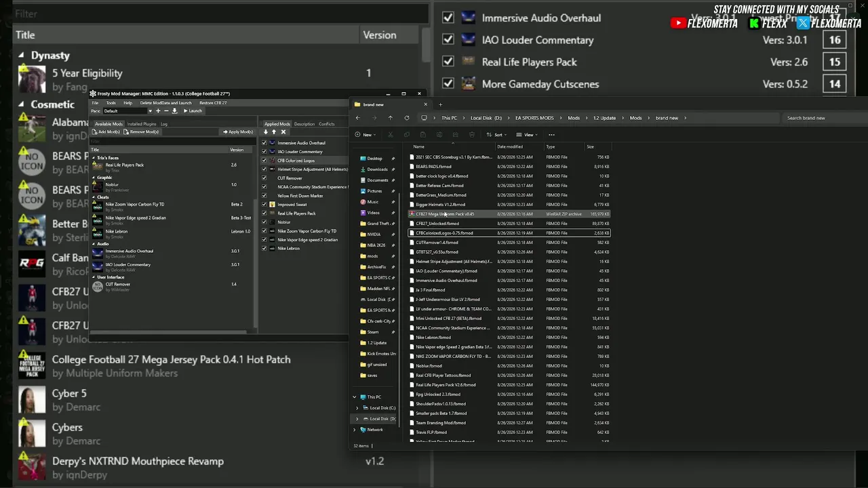Select the Team Branding Mod.fbmod file
The width and height of the screenshot is (868, 488).
(509, 423)
